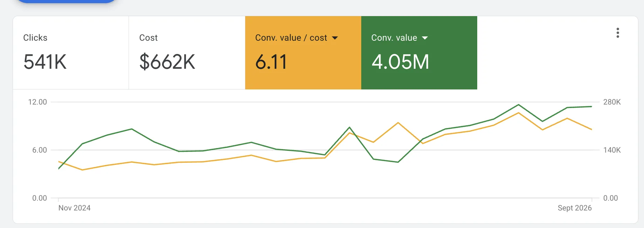The image size is (644, 228).
Task: Click the Nov 2024 axis label
Action: pos(74,208)
